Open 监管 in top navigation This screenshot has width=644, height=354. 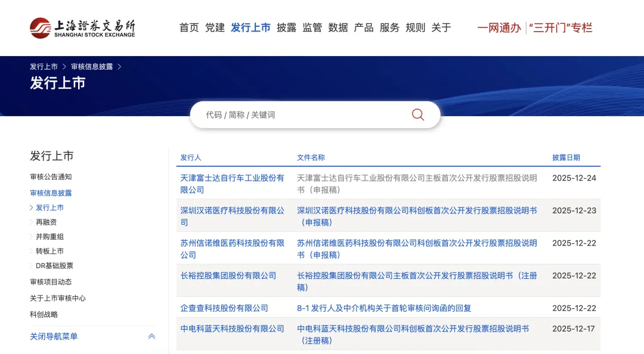[x=312, y=27]
